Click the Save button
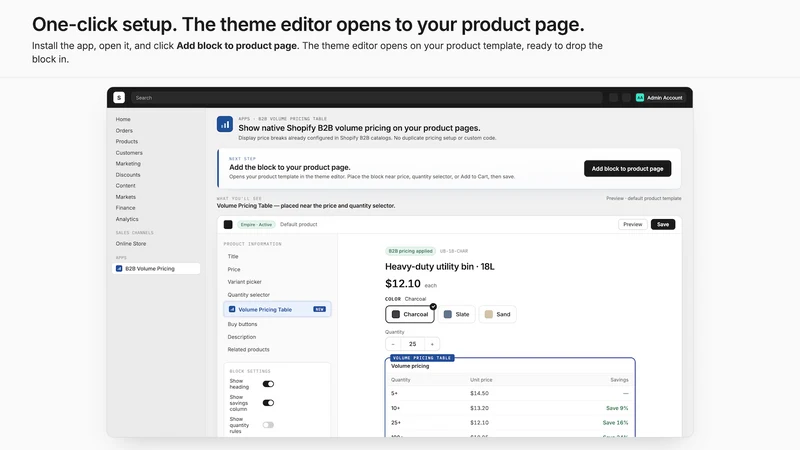Screen dimensions: 800x450 [663, 224]
